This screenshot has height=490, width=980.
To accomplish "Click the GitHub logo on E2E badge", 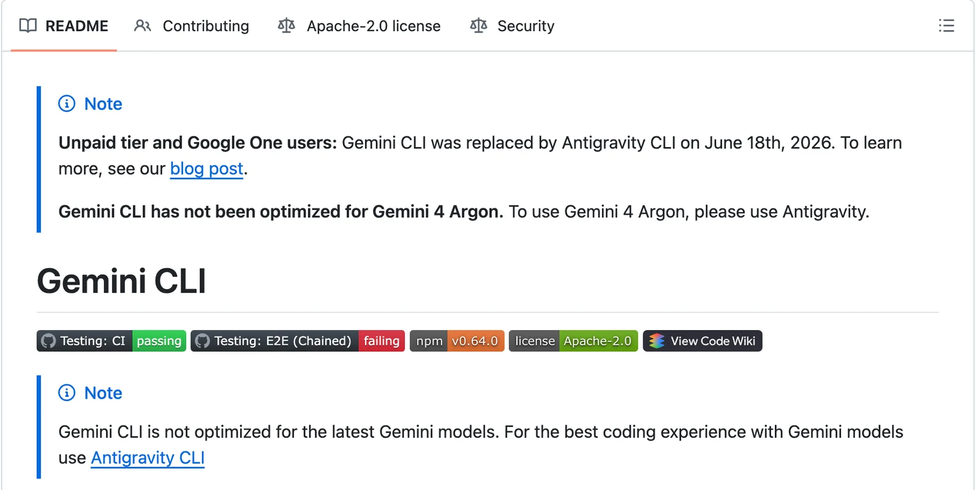I will pyautogui.click(x=202, y=341).
